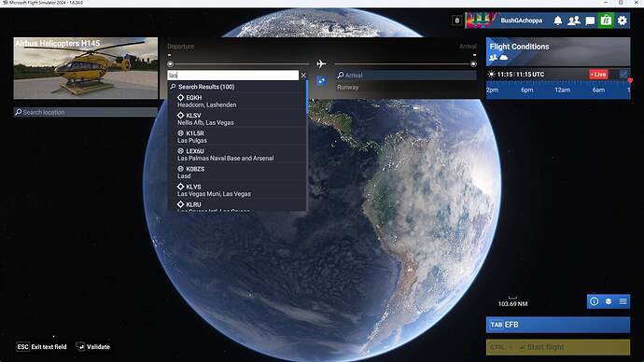Click 12am on the time slider
Viewport: 644px width, 362px height.
(562, 90)
